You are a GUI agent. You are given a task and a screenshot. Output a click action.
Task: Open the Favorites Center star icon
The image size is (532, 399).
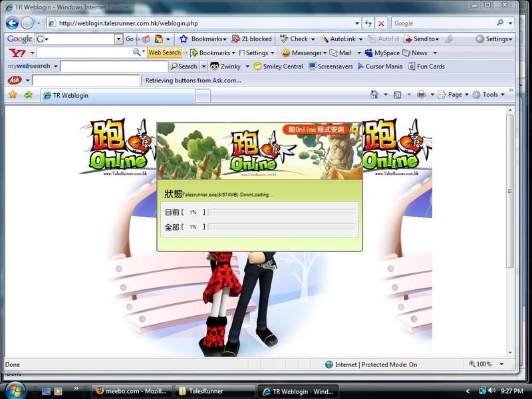[x=12, y=95]
